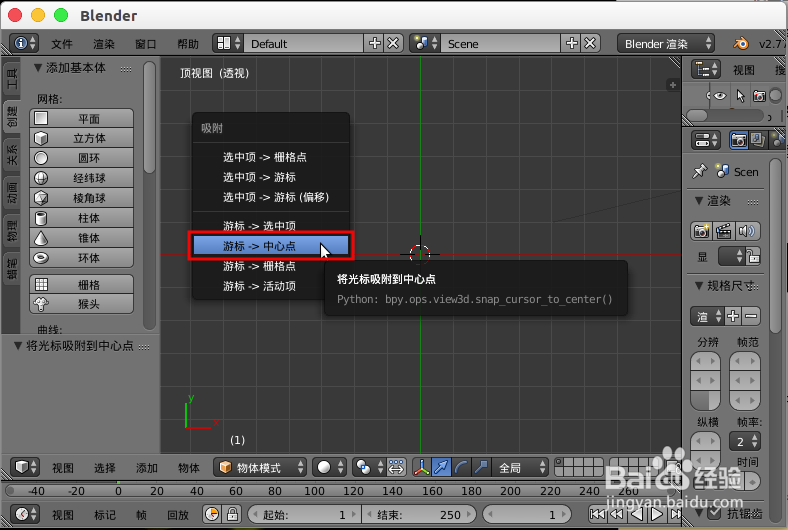Open the 物体模式 mode dropdown
788x530 pixels.
point(260,467)
